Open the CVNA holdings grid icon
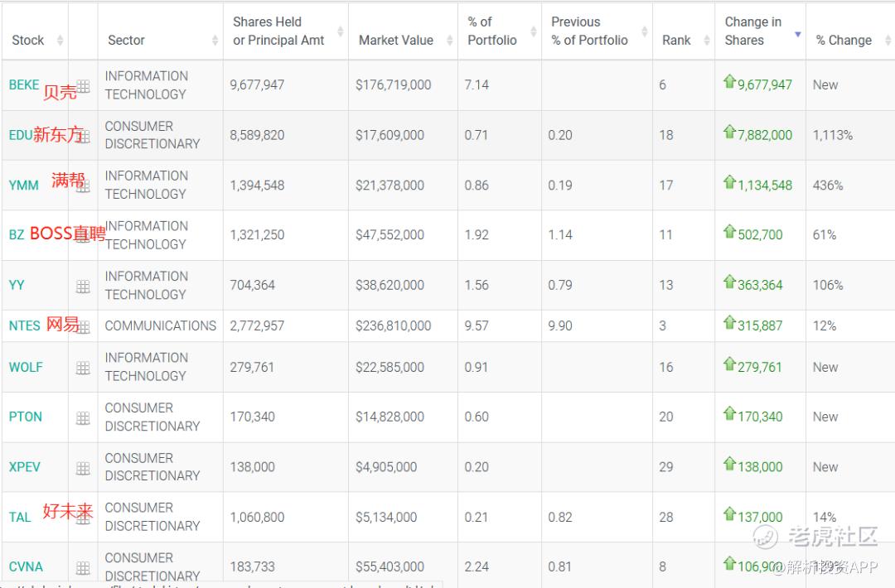Viewport: 895px width, 588px height. [83, 567]
